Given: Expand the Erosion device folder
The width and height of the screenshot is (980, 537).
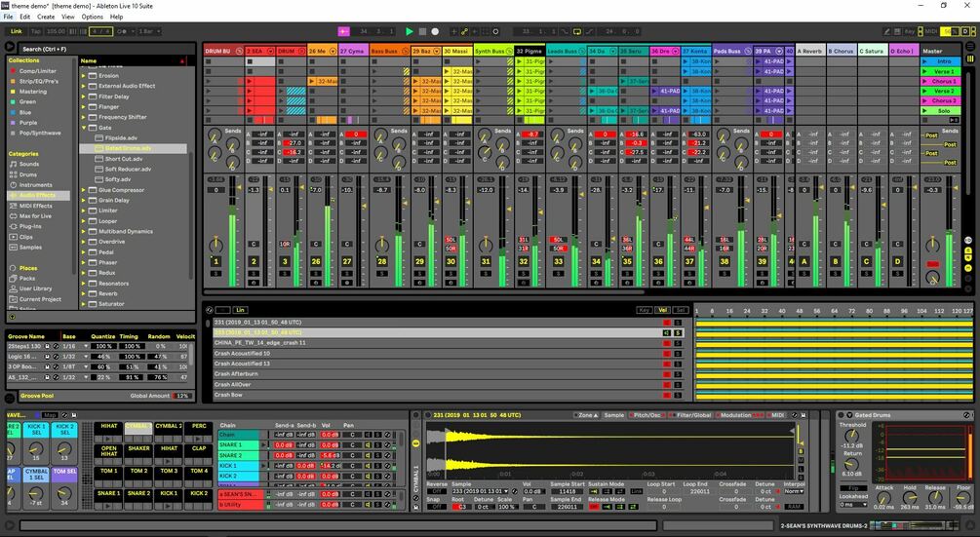Looking at the screenshot, I should click(84, 76).
